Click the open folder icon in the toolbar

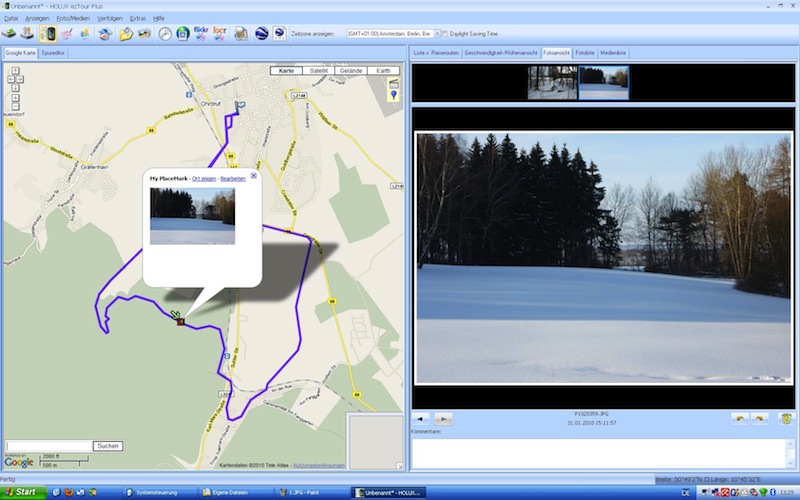(126, 33)
